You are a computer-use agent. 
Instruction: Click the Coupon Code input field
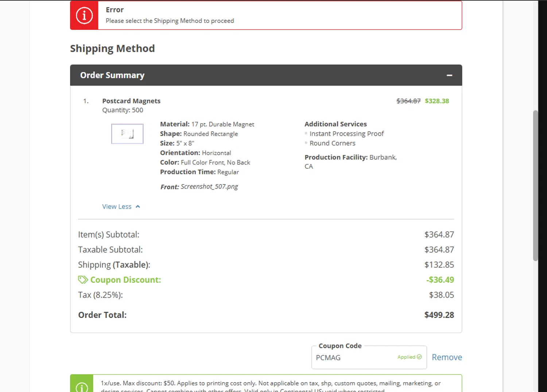354,358
